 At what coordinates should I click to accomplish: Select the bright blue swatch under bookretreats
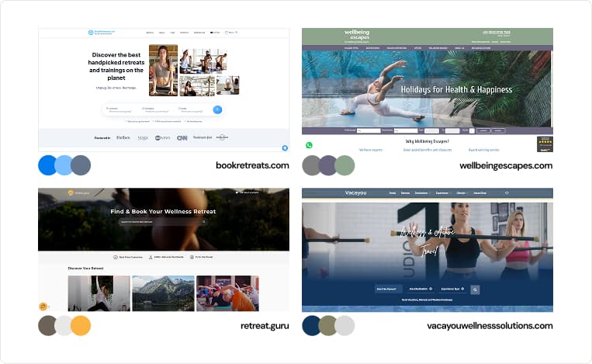(x=48, y=165)
